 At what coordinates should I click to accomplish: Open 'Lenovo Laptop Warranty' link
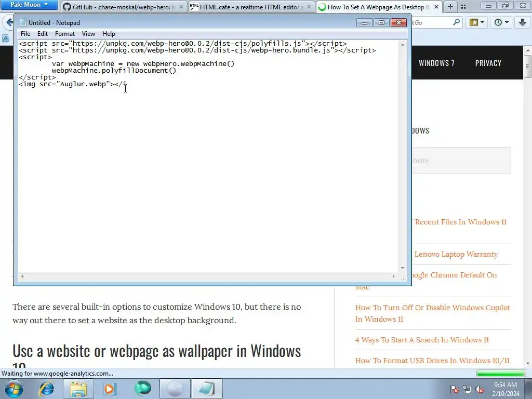(456, 254)
